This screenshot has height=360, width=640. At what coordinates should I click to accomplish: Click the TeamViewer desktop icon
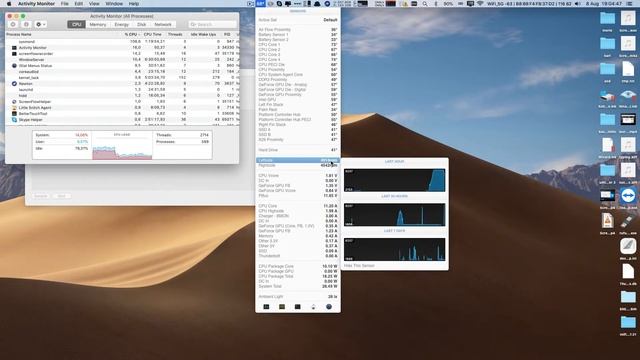click(628, 196)
